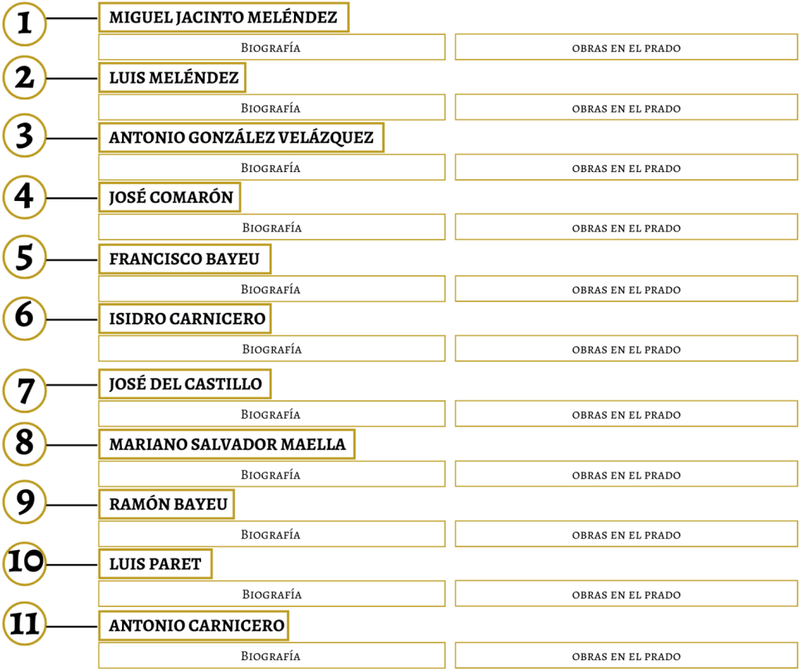This screenshot has width=801, height=672.
Task: Click the number 3 circle badge
Action: tap(25, 137)
